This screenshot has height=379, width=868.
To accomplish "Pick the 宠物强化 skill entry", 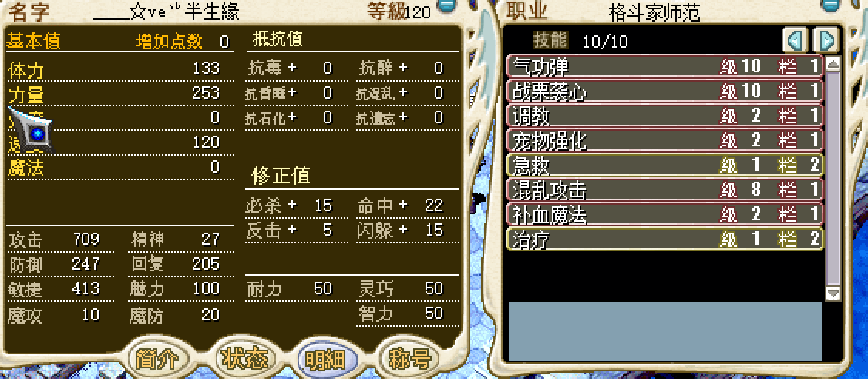I will pos(664,140).
